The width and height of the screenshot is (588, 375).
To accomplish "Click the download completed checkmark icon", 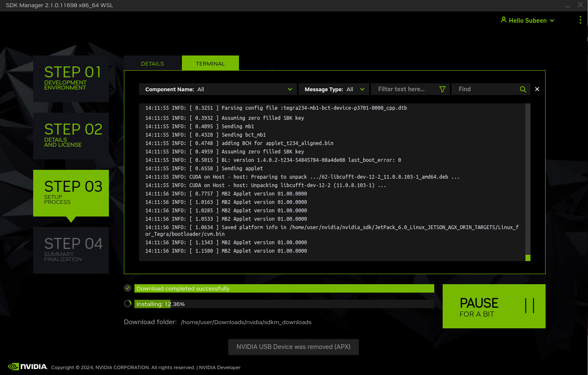I will tap(128, 288).
